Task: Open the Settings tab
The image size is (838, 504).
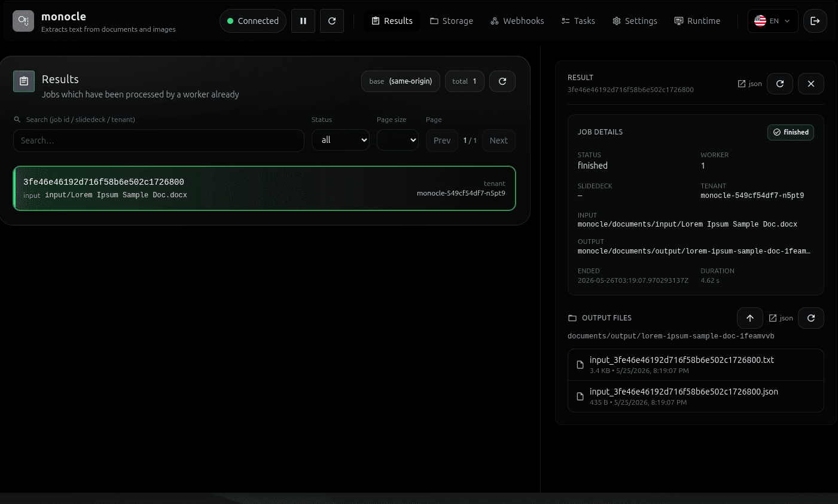Action: [x=635, y=21]
